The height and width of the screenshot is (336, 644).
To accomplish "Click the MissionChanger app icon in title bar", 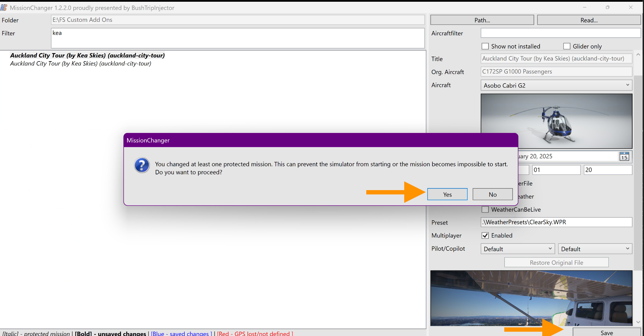I will pos(4,7).
